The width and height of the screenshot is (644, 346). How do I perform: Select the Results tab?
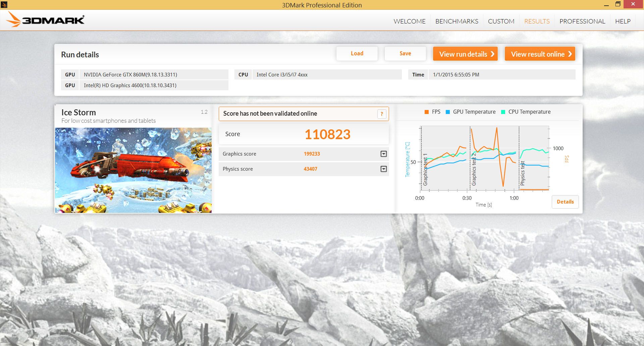click(537, 21)
